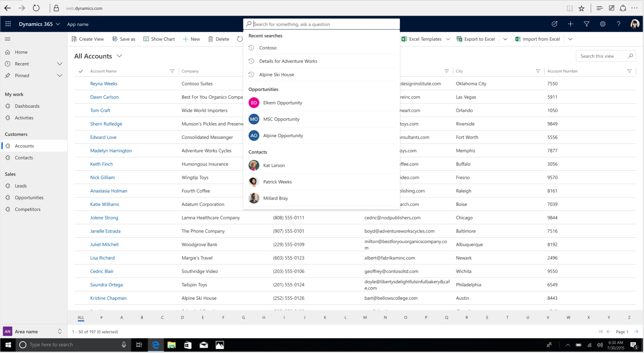Screen dimensions: 644x353
Task: Select the EO Elkem Opportunity avatar
Action: click(x=254, y=103)
